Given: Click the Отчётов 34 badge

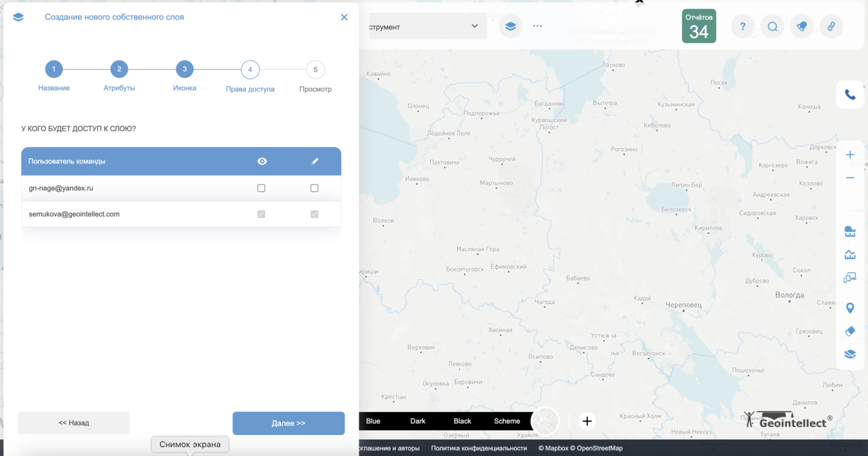Looking at the screenshot, I should (x=699, y=26).
